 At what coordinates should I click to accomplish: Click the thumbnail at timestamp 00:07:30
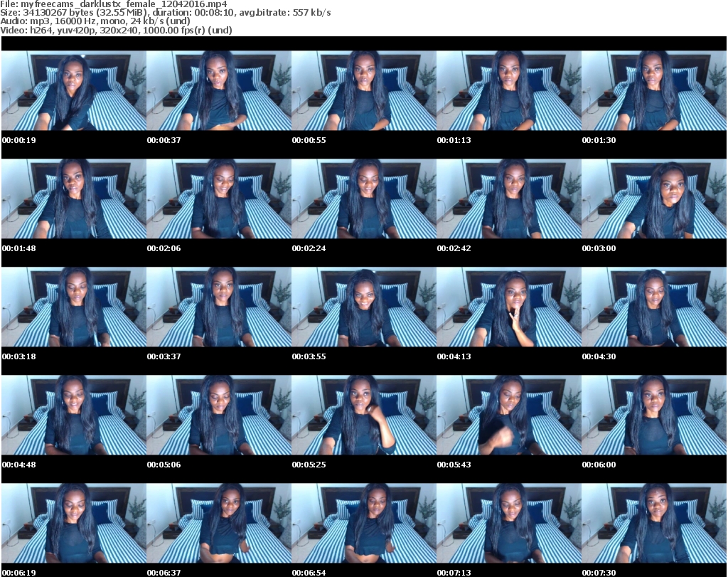[x=654, y=524]
